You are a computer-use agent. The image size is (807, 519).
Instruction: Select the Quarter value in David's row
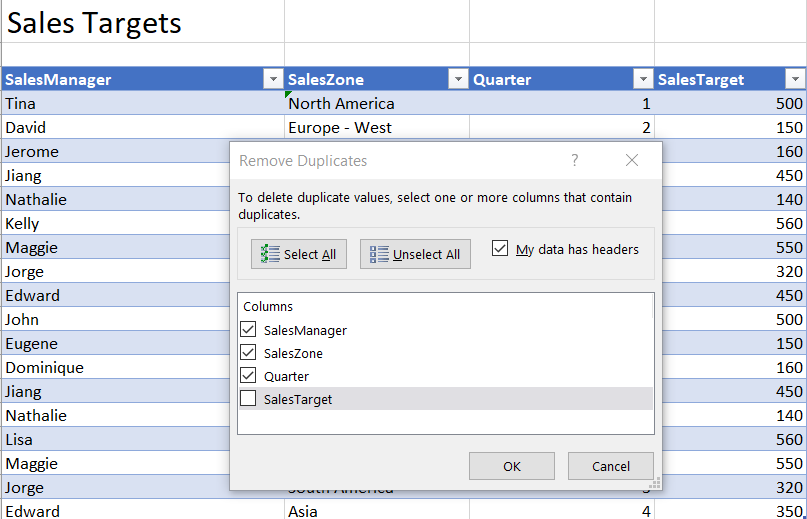(562, 127)
